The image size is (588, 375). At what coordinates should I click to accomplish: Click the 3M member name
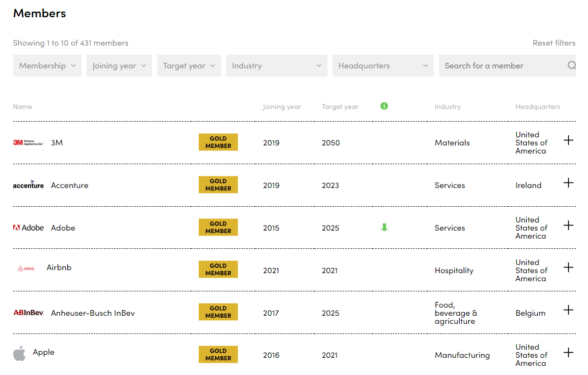pos(57,142)
